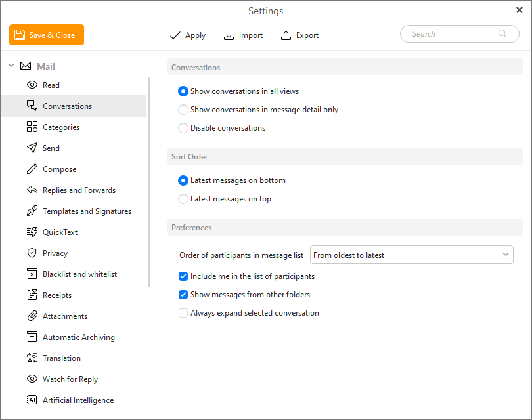Image resolution: width=532 pixels, height=420 pixels.
Task: Click the Artificial Intelligence icon
Action: coord(32,400)
